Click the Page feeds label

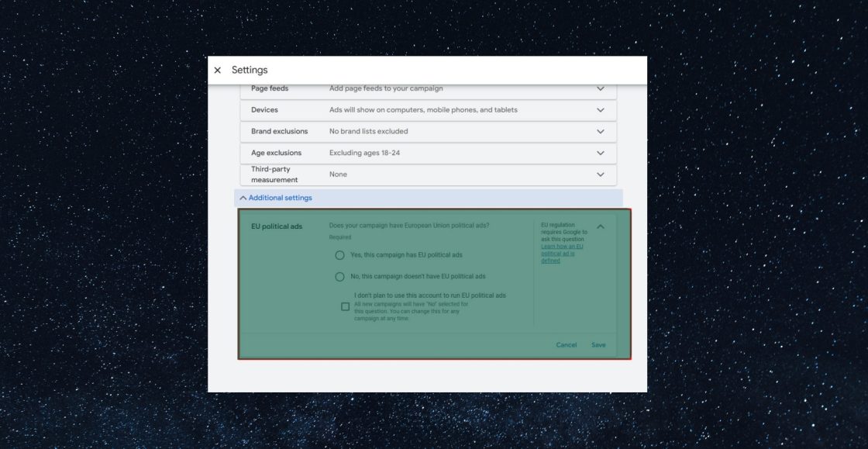pyautogui.click(x=270, y=88)
